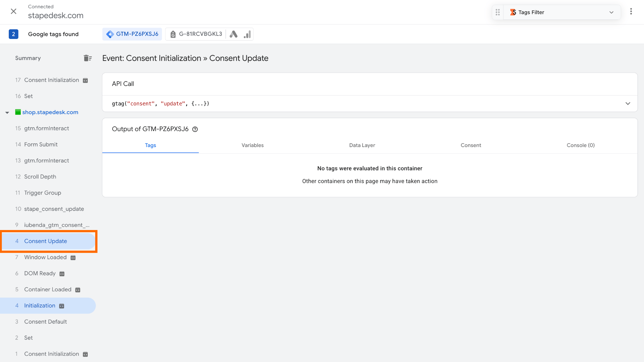The width and height of the screenshot is (644, 362).
Task: Switch to the Data Layer tab
Action: tap(362, 145)
